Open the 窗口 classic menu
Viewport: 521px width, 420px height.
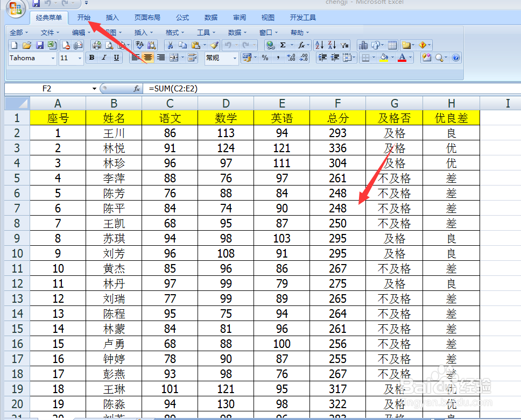click(x=269, y=33)
